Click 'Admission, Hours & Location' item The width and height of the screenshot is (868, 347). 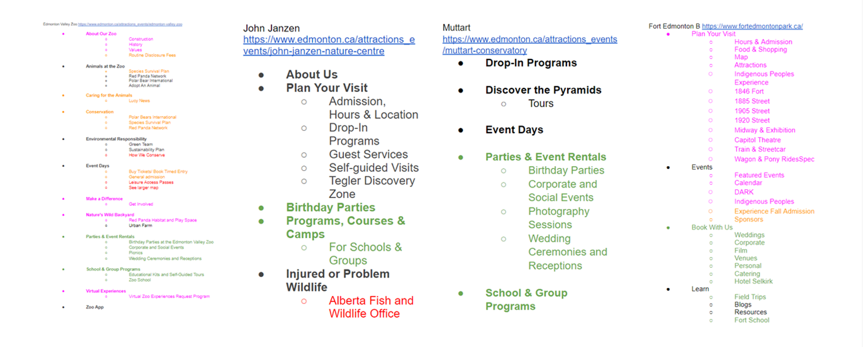(x=373, y=108)
